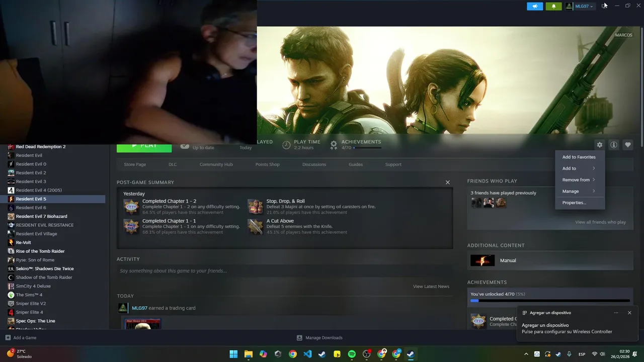
Task: Open Properties... from the menu
Action: pyautogui.click(x=580, y=203)
